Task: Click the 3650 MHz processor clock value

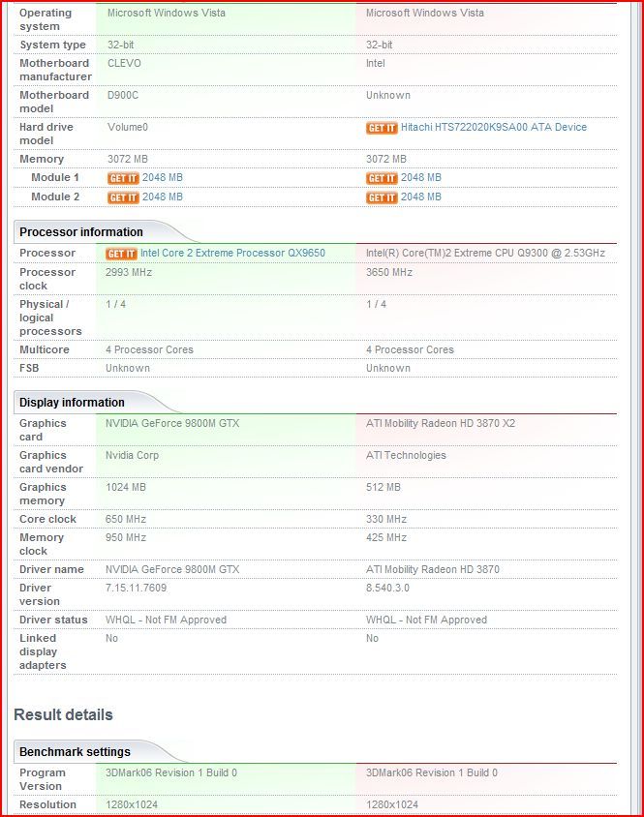Action: point(389,272)
